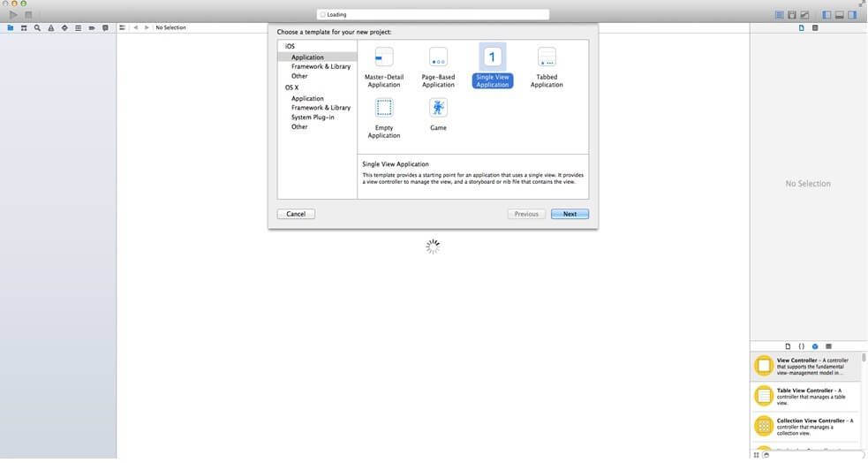Screen dimensions: 868x463
Task: Click the object library filter field
Action: pyautogui.click(x=814, y=455)
